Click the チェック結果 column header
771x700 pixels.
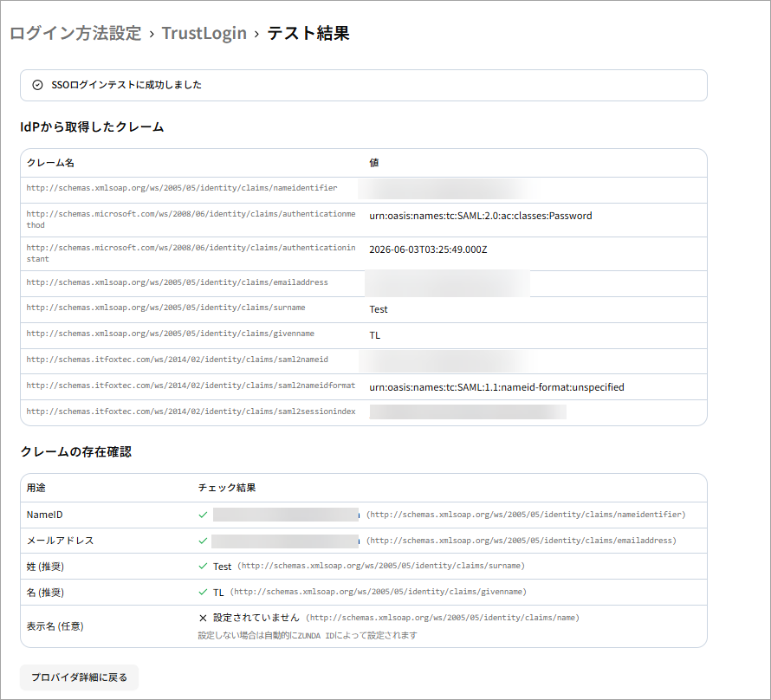227,488
